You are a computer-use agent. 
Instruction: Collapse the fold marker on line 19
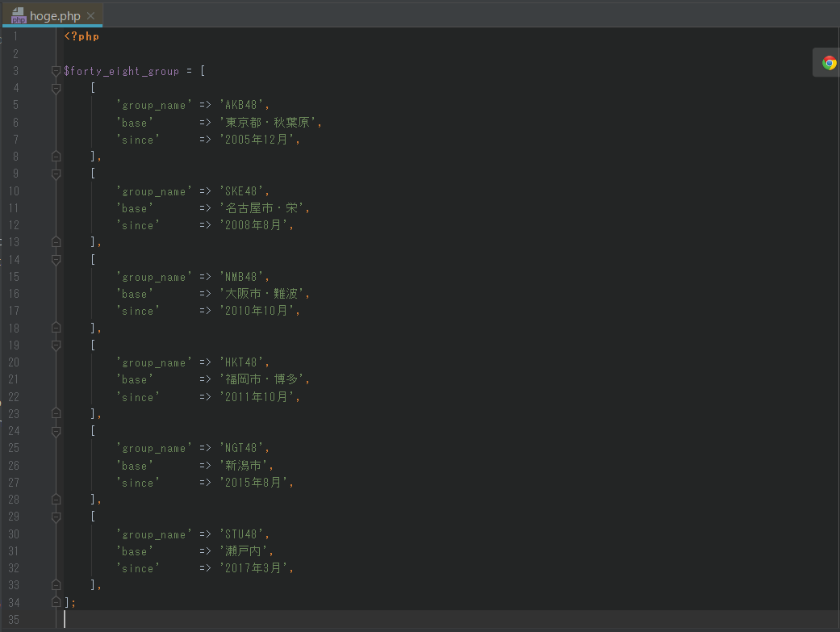point(56,345)
